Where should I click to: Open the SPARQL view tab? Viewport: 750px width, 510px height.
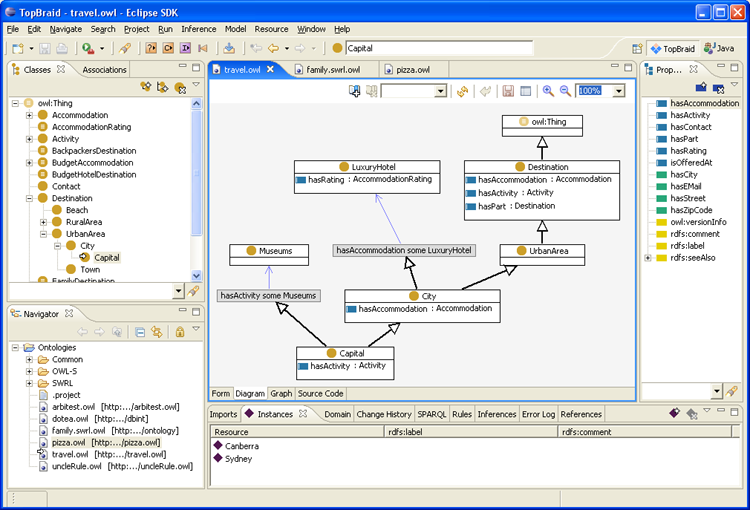click(431, 414)
